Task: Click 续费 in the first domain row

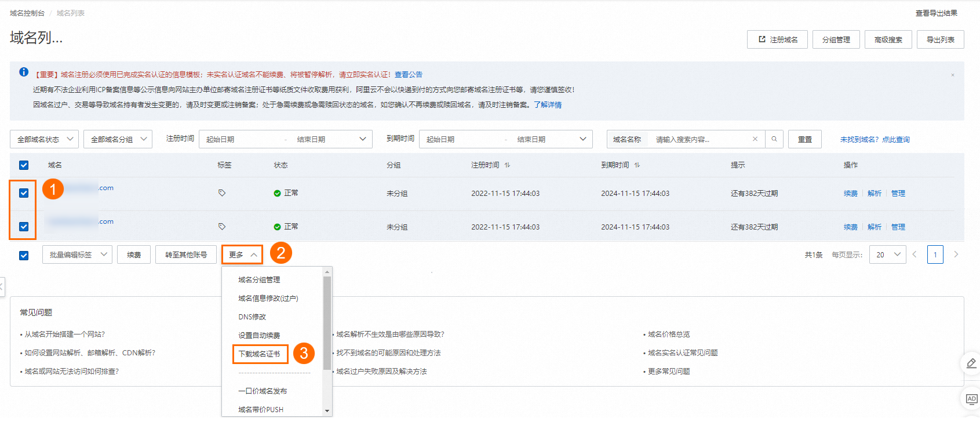Action: [851, 194]
